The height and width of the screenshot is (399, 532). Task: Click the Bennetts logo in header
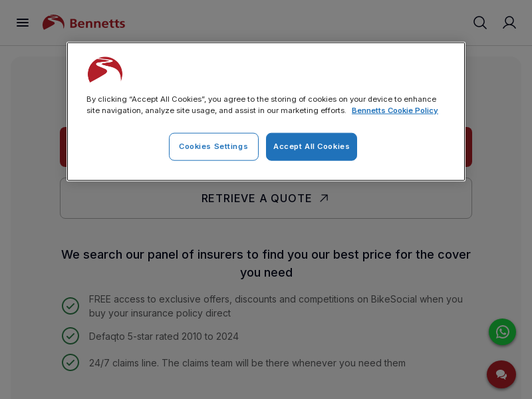coord(84,23)
